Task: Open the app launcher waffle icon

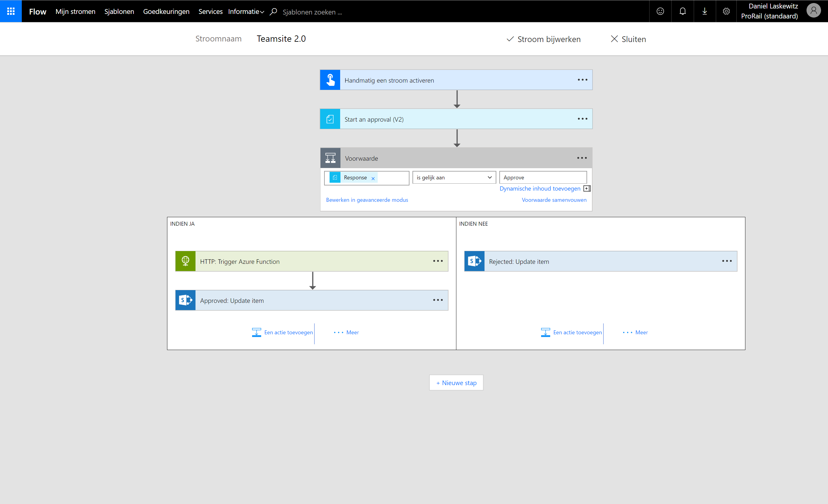Action: click(11, 11)
